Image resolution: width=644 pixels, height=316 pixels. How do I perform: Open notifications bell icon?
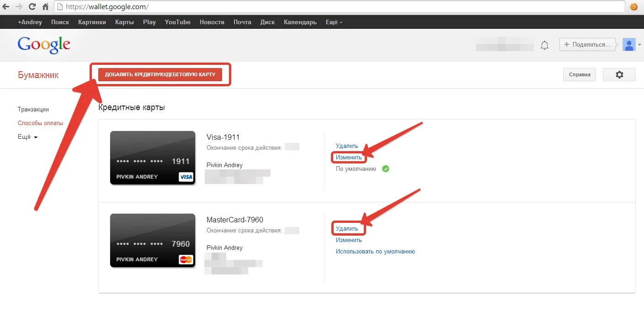tap(544, 45)
